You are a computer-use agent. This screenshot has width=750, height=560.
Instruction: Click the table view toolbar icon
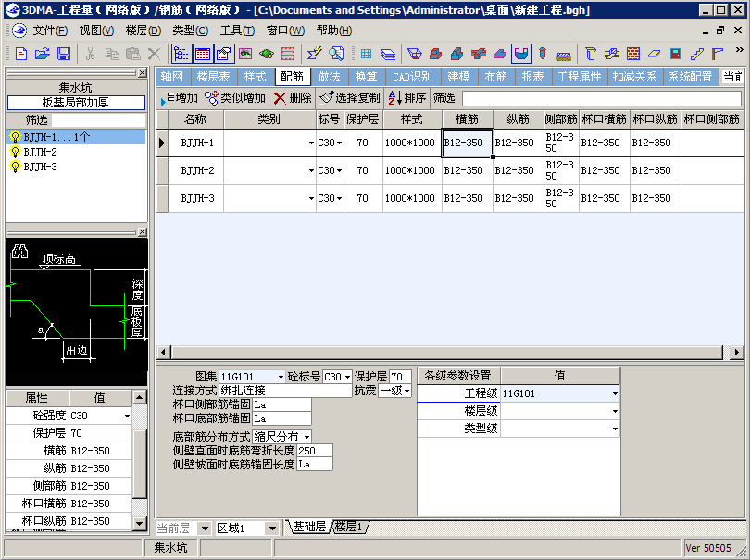click(x=203, y=54)
